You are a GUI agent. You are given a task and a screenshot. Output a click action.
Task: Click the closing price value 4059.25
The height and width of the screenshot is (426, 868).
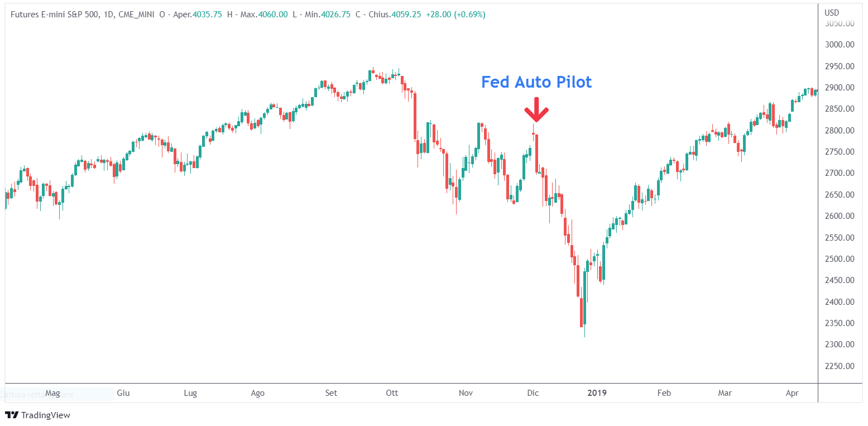tap(407, 15)
